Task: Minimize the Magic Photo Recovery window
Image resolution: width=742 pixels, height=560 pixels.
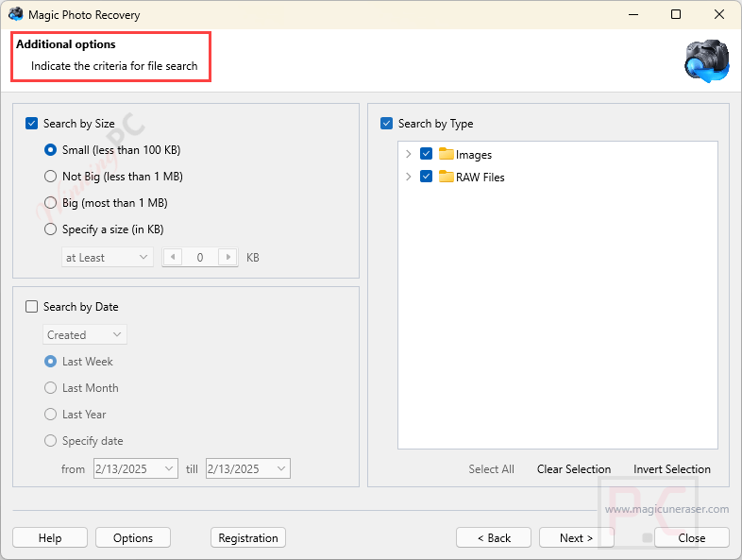Action: (633, 14)
